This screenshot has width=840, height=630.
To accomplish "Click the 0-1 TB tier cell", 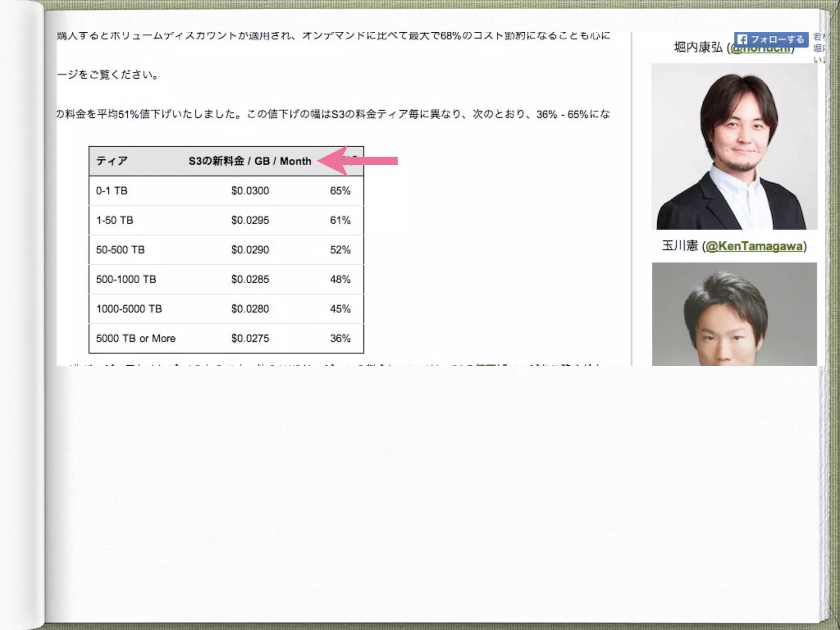I will pyautogui.click(x=112, y=191).
